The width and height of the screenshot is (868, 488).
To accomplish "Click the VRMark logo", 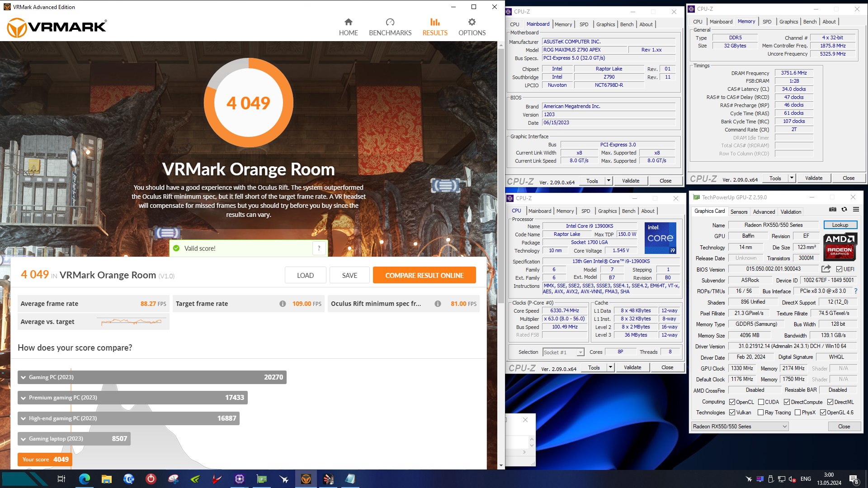I will tap(57, 28).
